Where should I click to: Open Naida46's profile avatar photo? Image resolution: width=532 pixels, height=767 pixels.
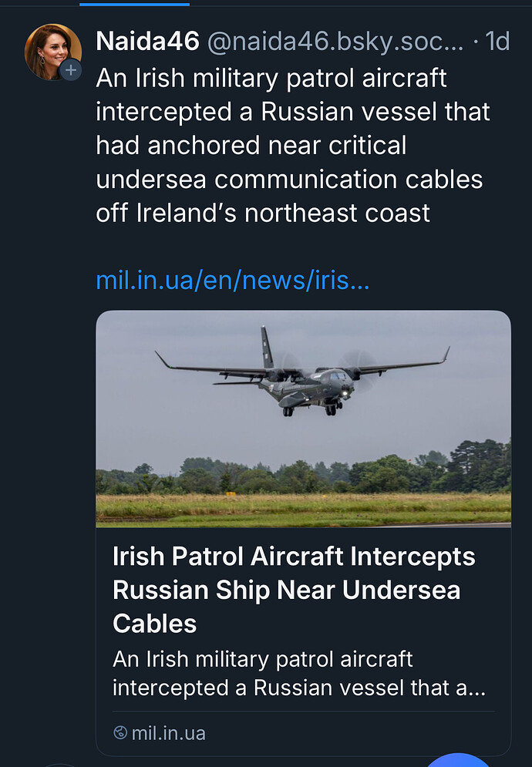pos(53,52)
